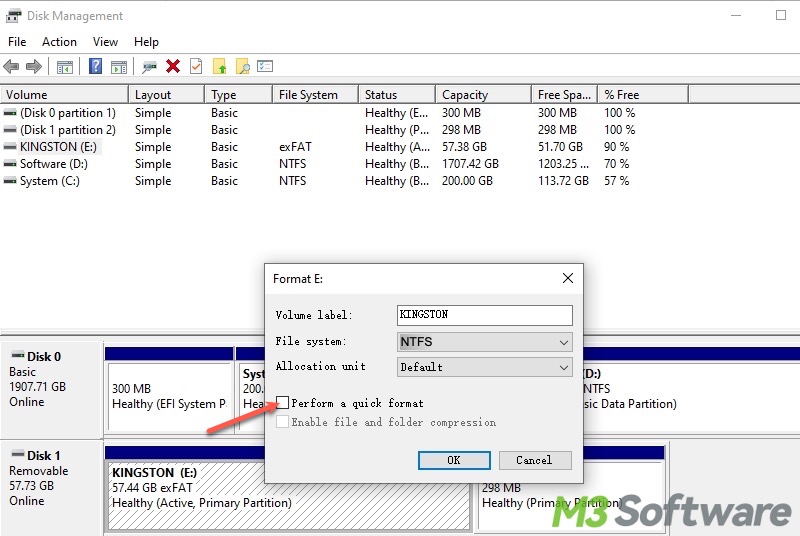Close the Format E: dialog with X

568,278
